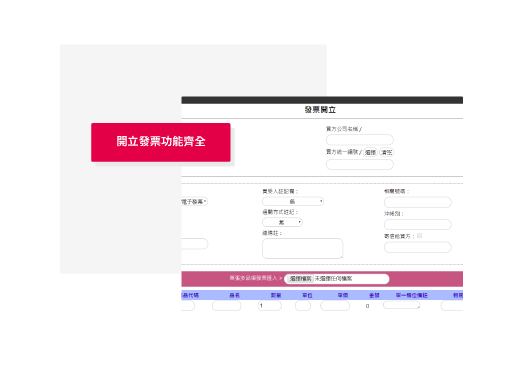Click the 買方公司名稱 input field
The width and height of the screenshot is (523, 368).
(360, 139)
